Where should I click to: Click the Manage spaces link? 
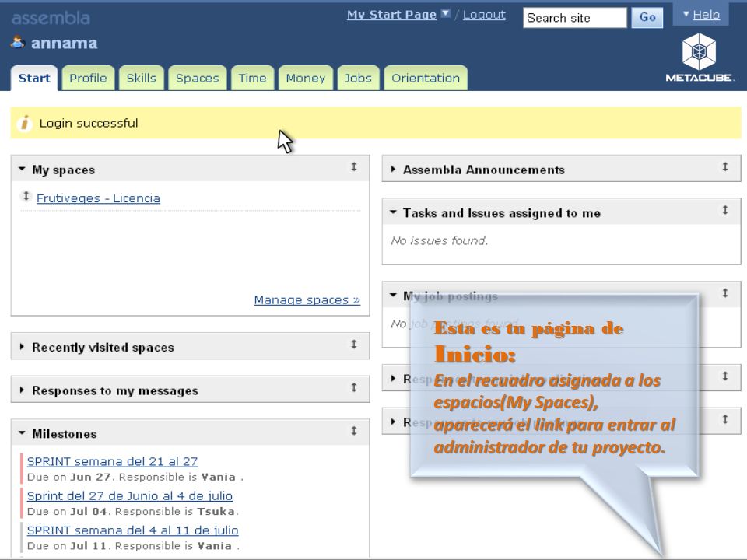(307, 300)
